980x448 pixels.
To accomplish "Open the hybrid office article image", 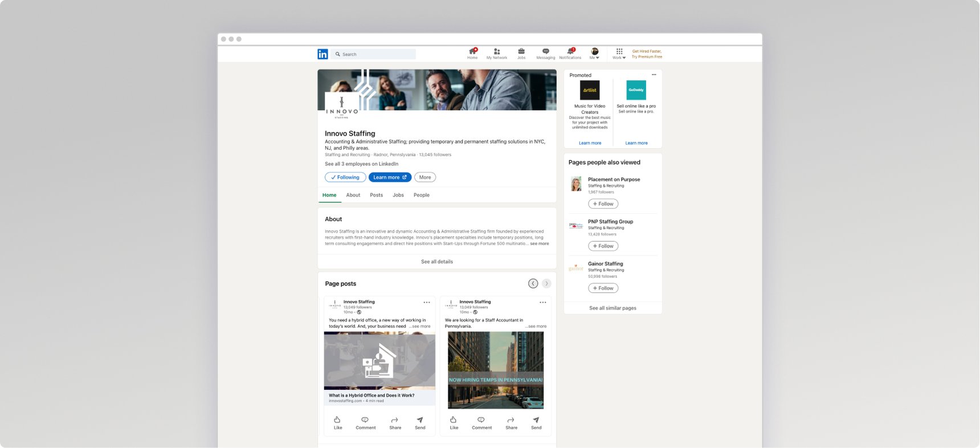I will pyautogui.click(x=379, y=361).
